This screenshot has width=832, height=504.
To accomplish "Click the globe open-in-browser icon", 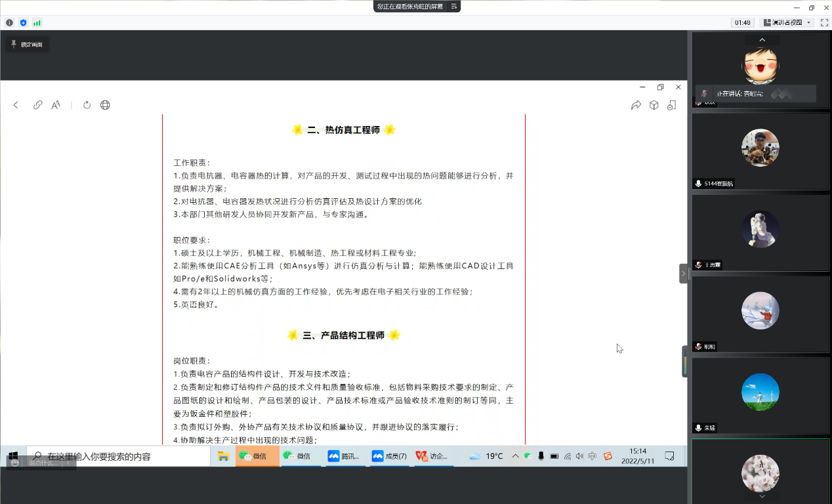I will click(x=105, y=105).
